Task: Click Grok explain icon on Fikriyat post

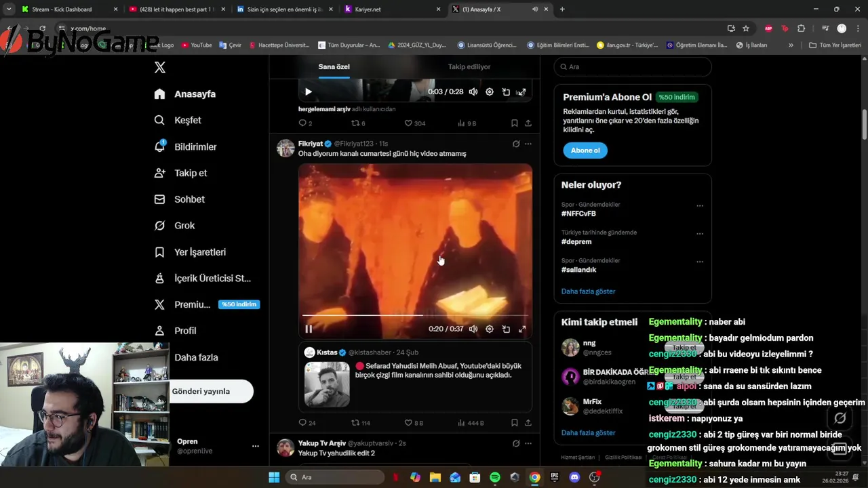Action: [516, 144]
